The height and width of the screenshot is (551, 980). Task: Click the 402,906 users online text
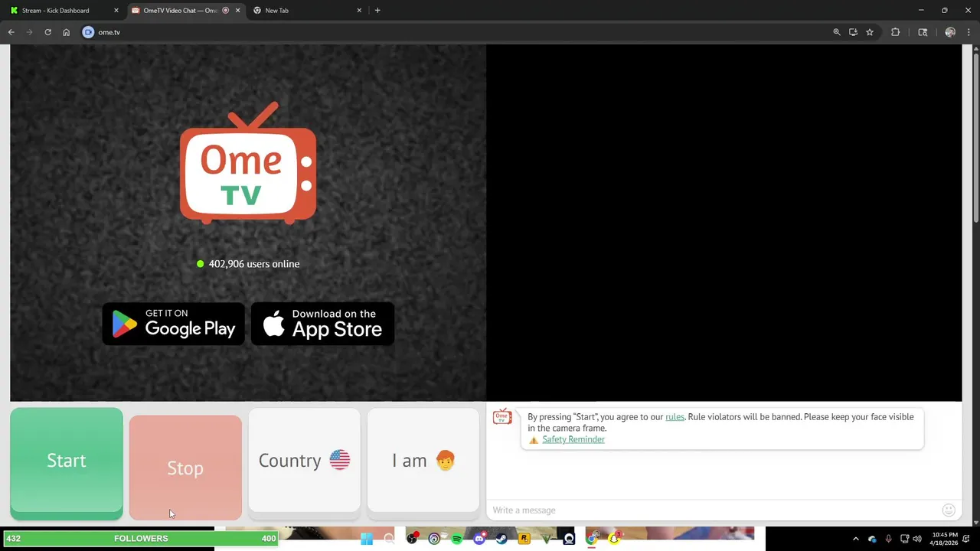click(254, 264)
